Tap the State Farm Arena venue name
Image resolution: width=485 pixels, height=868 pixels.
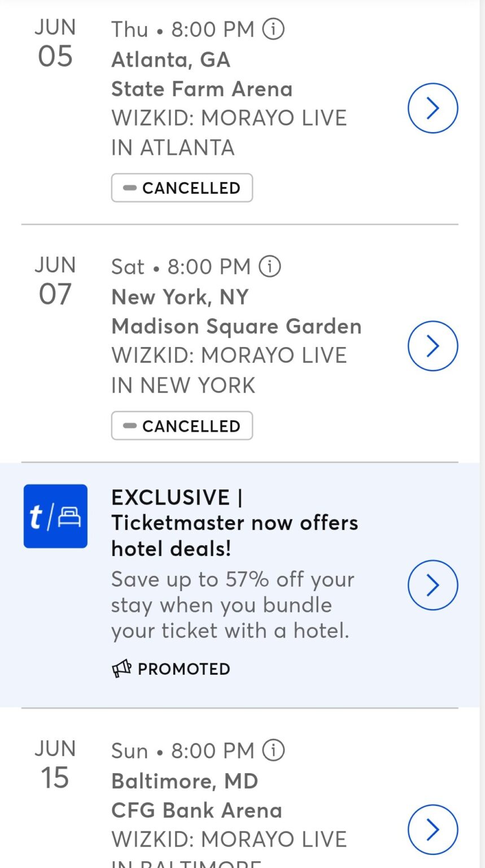coord(202,89)
